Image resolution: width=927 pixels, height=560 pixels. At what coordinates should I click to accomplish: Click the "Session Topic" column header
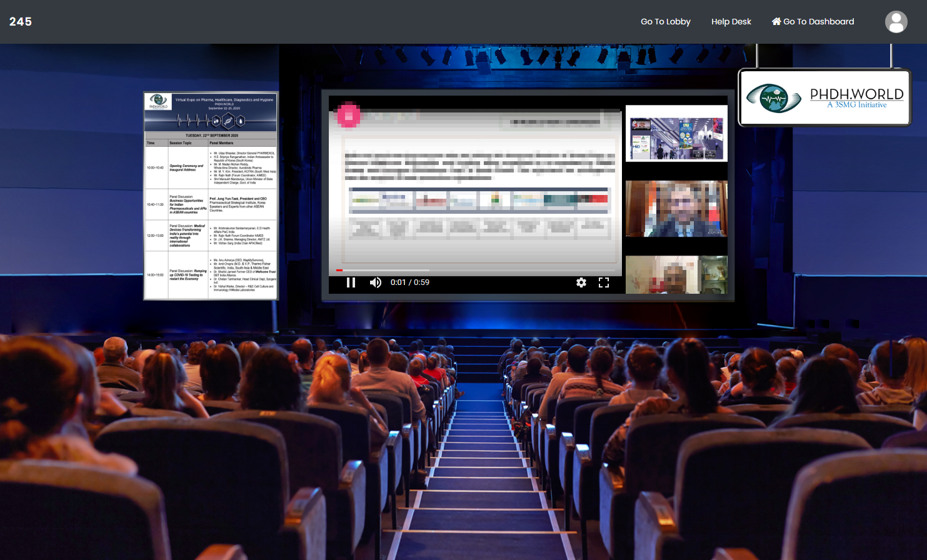pyautogui.click(x=181, y=143)
